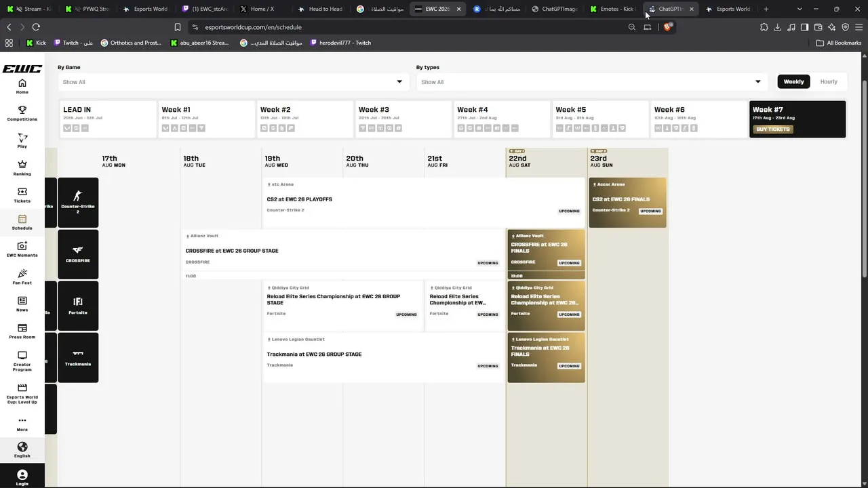
Task: Bookmark this page icon in address bar
Action: (178, 27)
